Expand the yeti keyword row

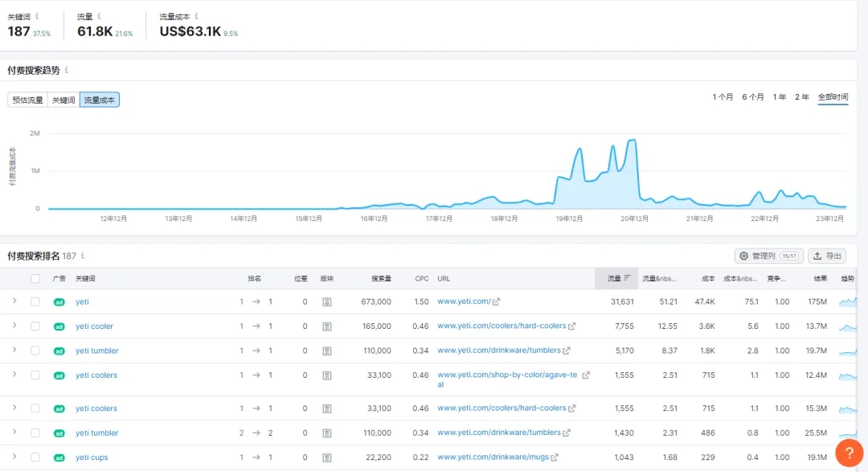tap(14, 302)
